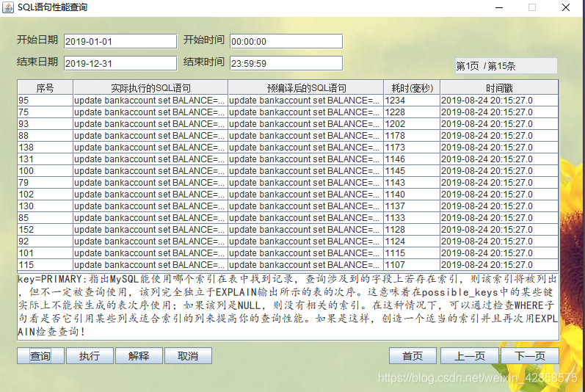Click the 耗时 cell 1128
585x392 pixels.
[x=412, y=229]
